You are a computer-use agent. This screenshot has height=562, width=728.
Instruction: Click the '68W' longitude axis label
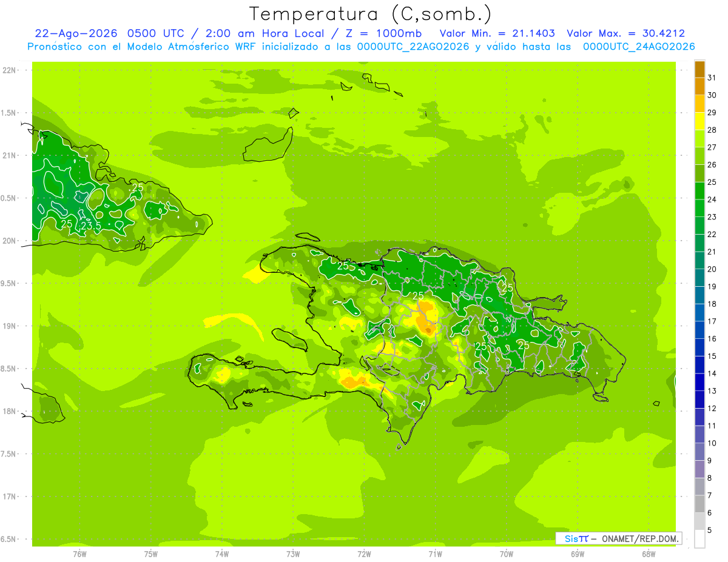(649, 554)
